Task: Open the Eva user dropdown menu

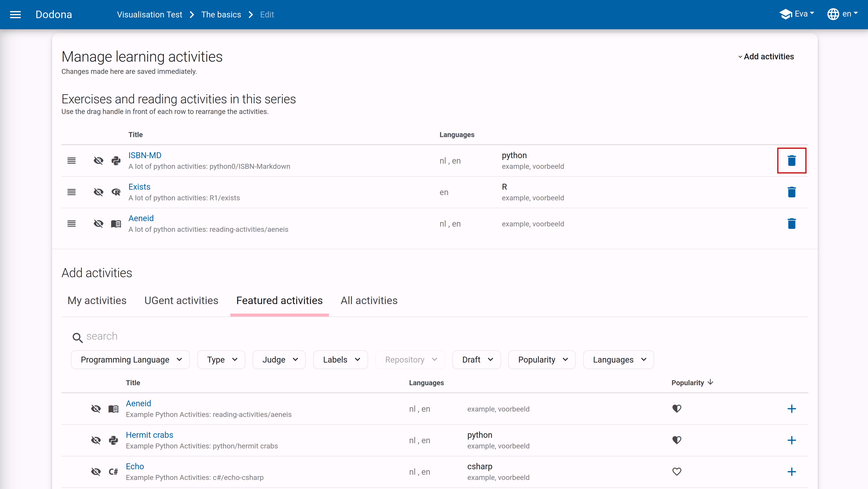Action: [x=797, y=14]
